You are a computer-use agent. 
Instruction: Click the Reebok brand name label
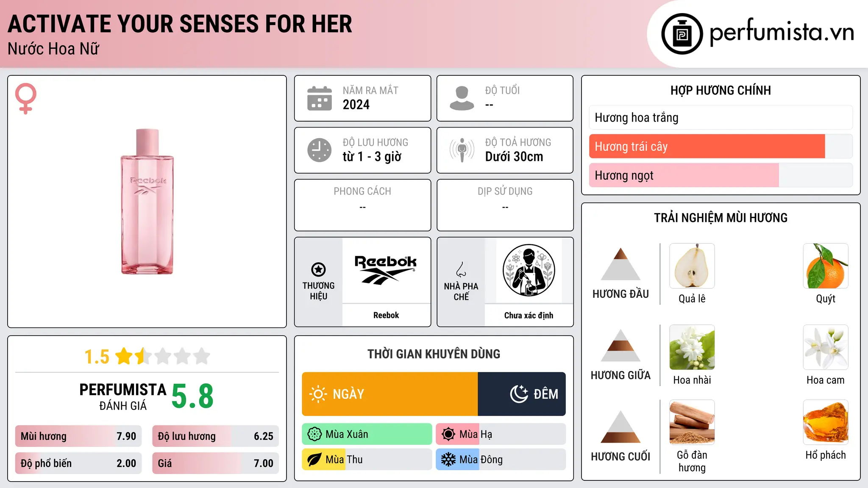386,315
